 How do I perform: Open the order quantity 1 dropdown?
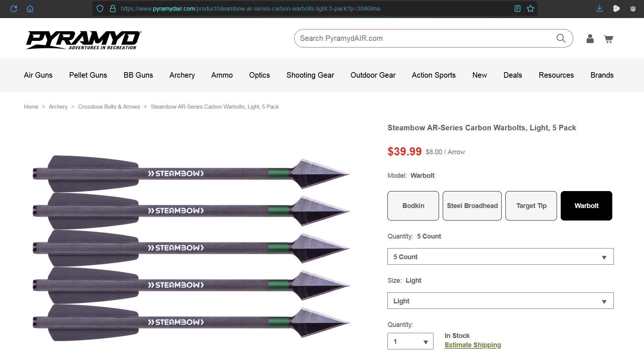click(410, 341)
